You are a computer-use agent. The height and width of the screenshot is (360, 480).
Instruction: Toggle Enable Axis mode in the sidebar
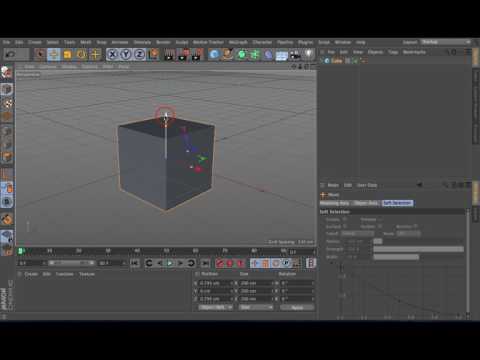7,174
